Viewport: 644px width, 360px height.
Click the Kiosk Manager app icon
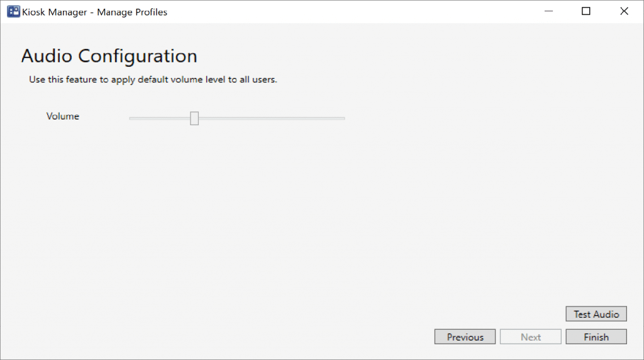(13, 11)
